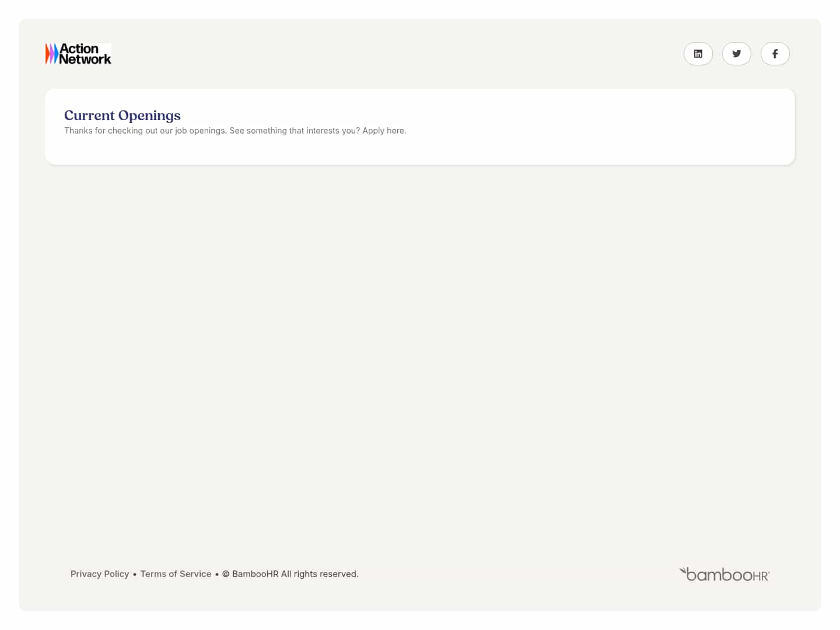This screenshot has height=630, width=840.
Task: Open BambooHR's website from the footer
Action: 724,574
